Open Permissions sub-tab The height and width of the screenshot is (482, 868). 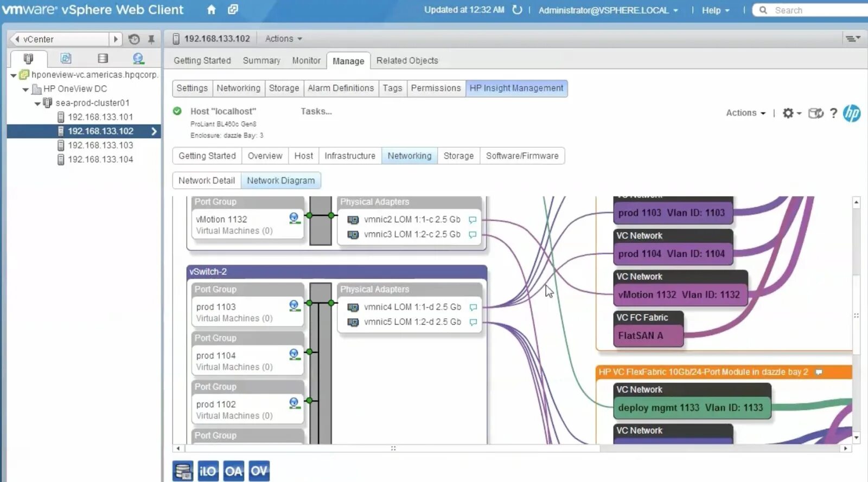tap(436, 88)
